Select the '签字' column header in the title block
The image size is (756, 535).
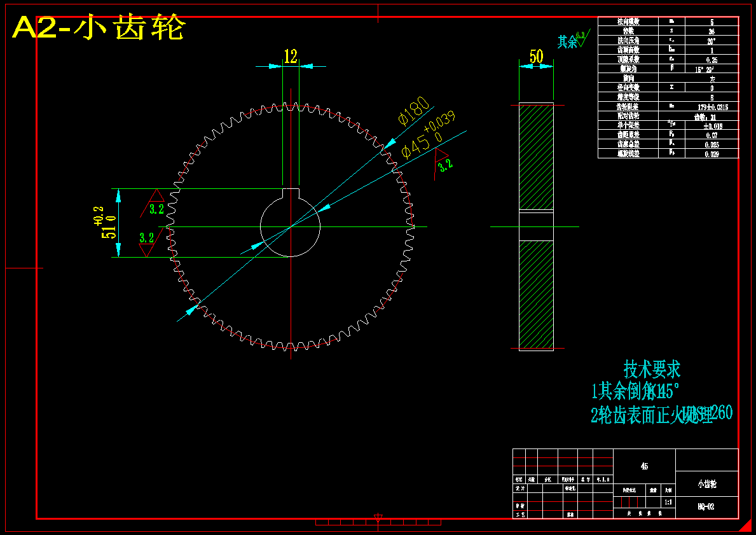pyautogui.click(x=586, y=480)
